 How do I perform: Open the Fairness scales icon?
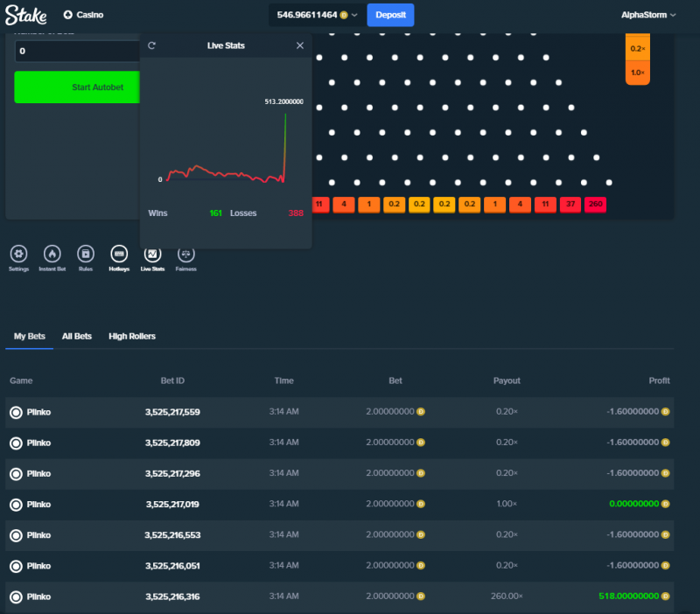click(186, 255)
